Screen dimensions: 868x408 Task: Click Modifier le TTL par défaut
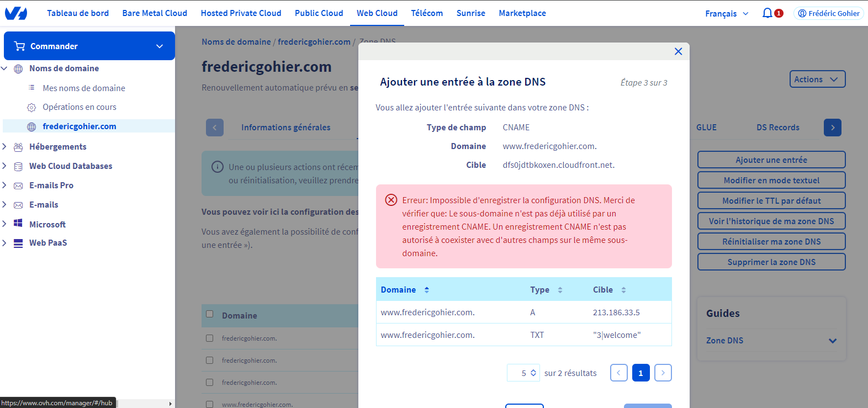point(771,200)
